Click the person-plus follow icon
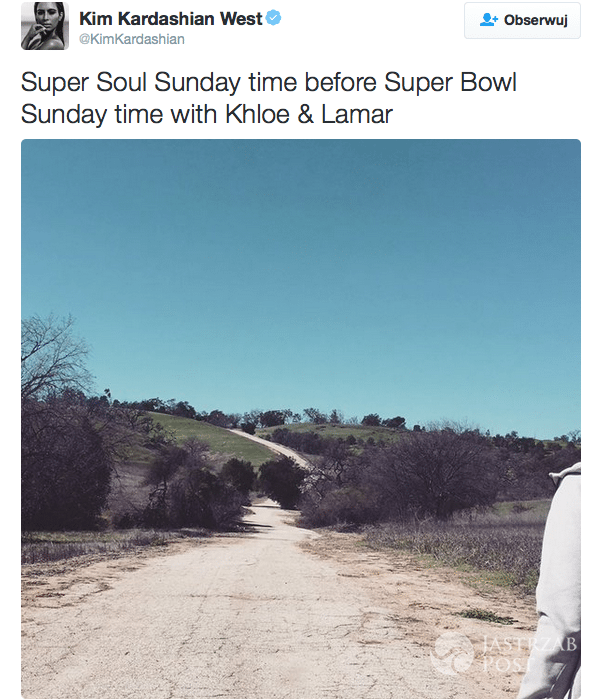The width and height of the screenshot is (598, 700). coord(489,20)
